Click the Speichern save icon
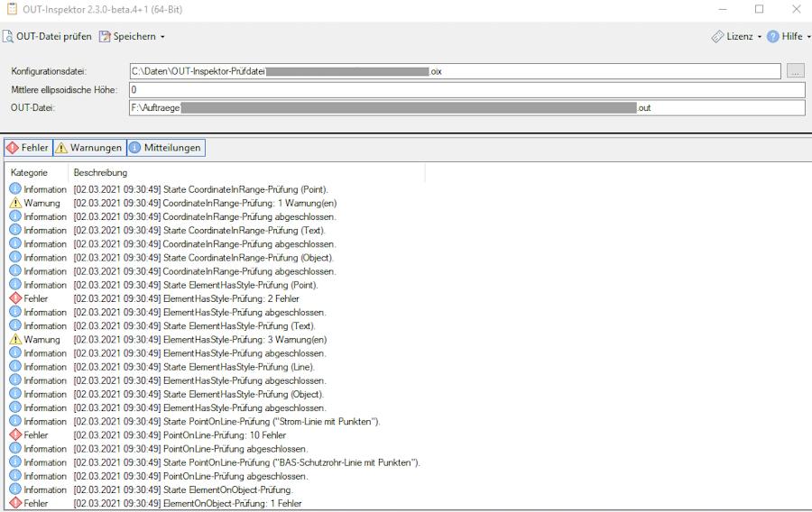 105,37
